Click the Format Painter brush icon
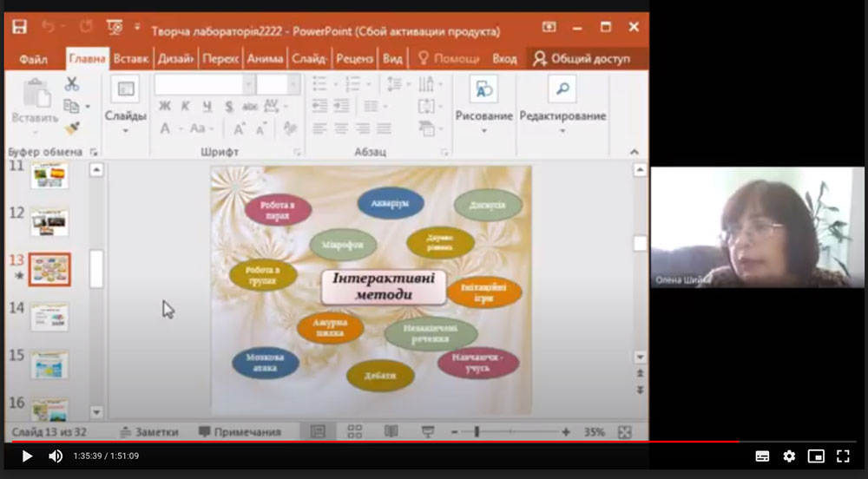 point(72,128)
